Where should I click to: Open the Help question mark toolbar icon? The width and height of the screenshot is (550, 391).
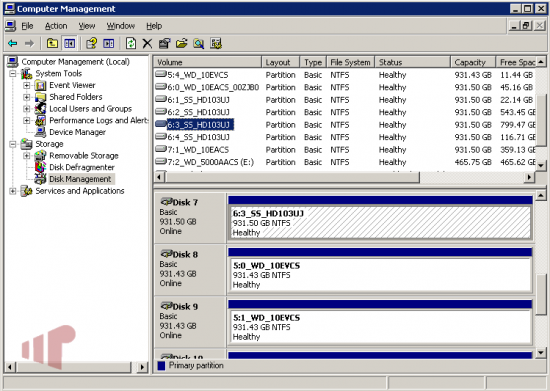[x=91, y=43]
